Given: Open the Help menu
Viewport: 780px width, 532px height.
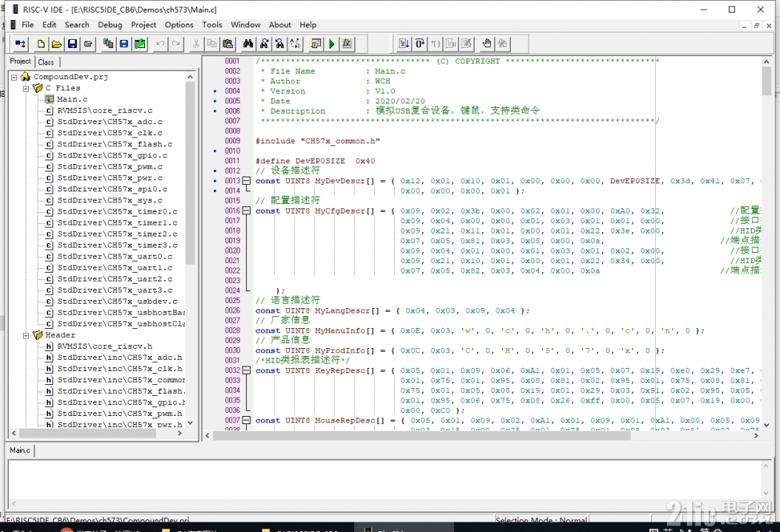Looking at the screenshot, I should [308, 25].
